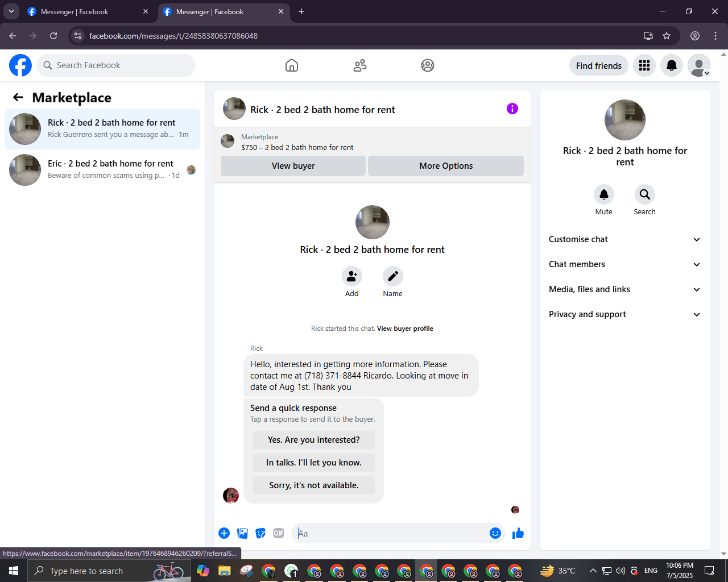Open the weather widget showing 35°C
The height and width of the screenshot is (582, 728).
coord(557,571)
